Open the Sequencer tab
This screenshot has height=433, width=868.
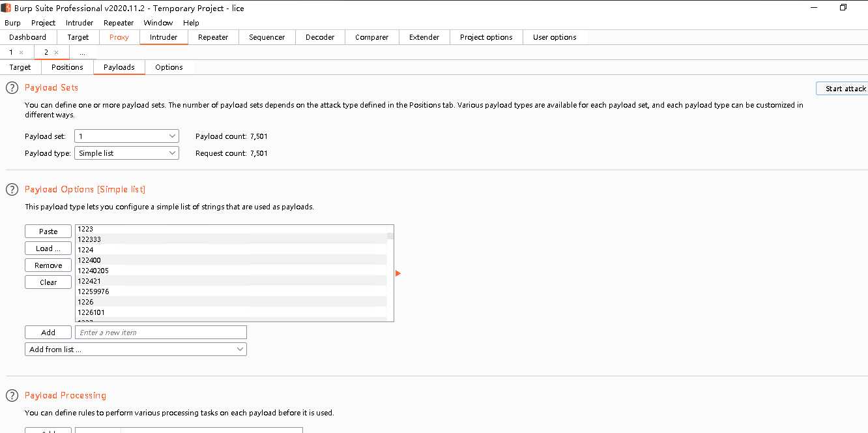(267, 37)
